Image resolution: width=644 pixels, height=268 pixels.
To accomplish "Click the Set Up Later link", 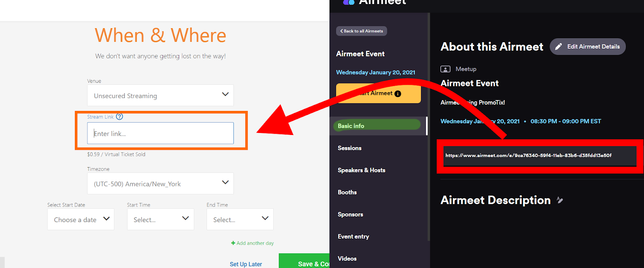I will (246, 264).
